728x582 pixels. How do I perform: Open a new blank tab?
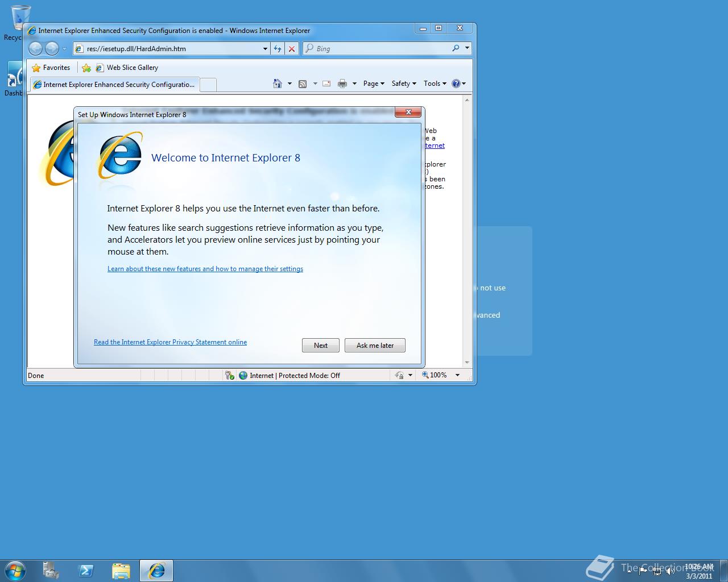coord(208,85)
